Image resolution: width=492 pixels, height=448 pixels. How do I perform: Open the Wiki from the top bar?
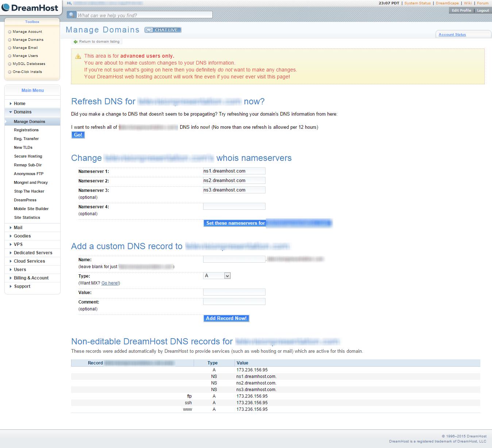coord(468,3)
